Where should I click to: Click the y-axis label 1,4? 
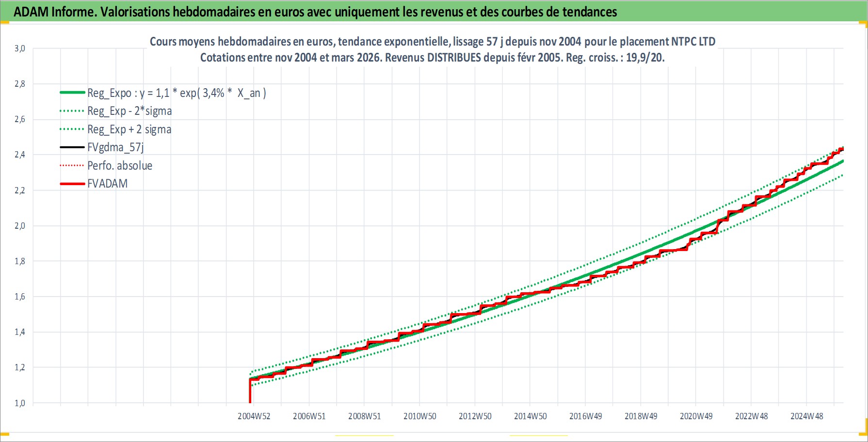[x=19, y=332]
